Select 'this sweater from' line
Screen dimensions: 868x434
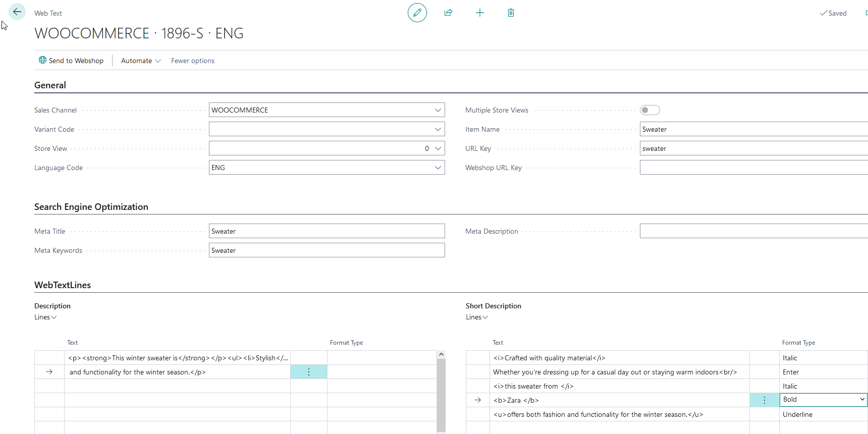point(620,386)
